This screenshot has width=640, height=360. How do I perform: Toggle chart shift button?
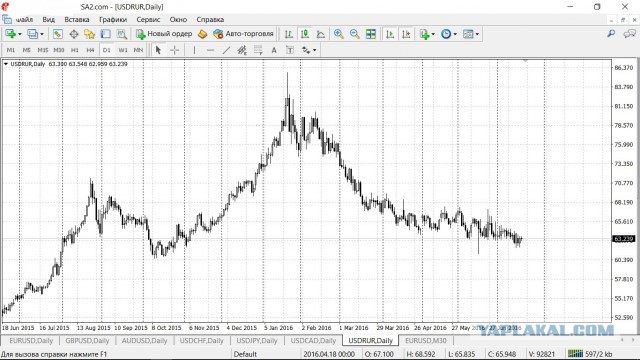[406, 34]
